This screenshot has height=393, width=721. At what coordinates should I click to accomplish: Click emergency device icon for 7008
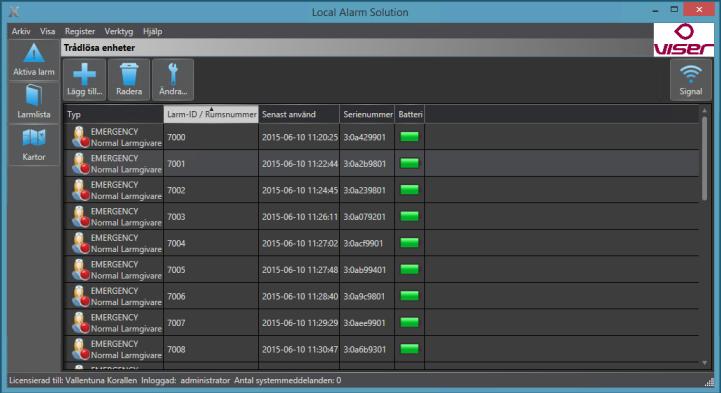[80, 349]
